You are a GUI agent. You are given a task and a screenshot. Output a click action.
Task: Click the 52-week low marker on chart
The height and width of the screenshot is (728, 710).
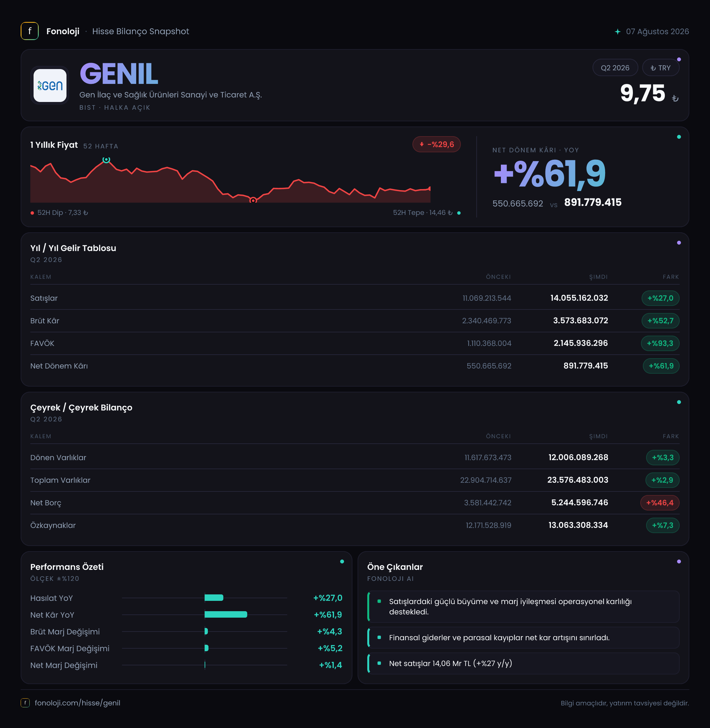[253, 201]
